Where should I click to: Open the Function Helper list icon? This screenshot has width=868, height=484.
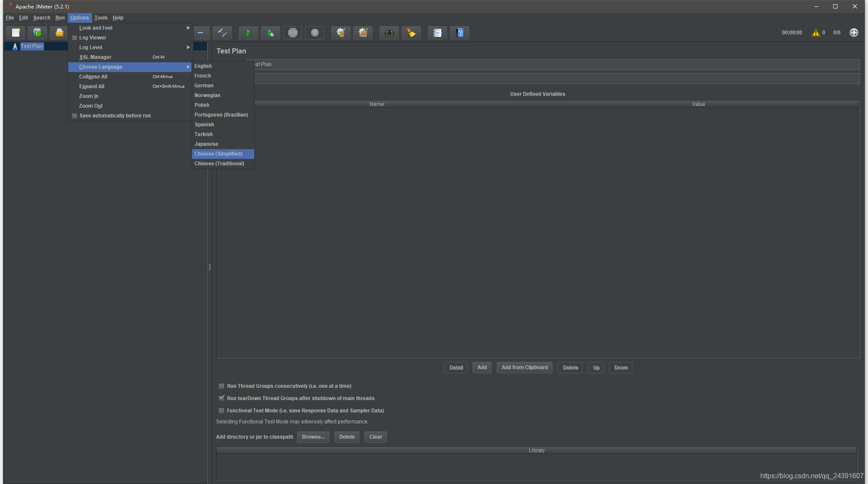click(x=437, y=33)
